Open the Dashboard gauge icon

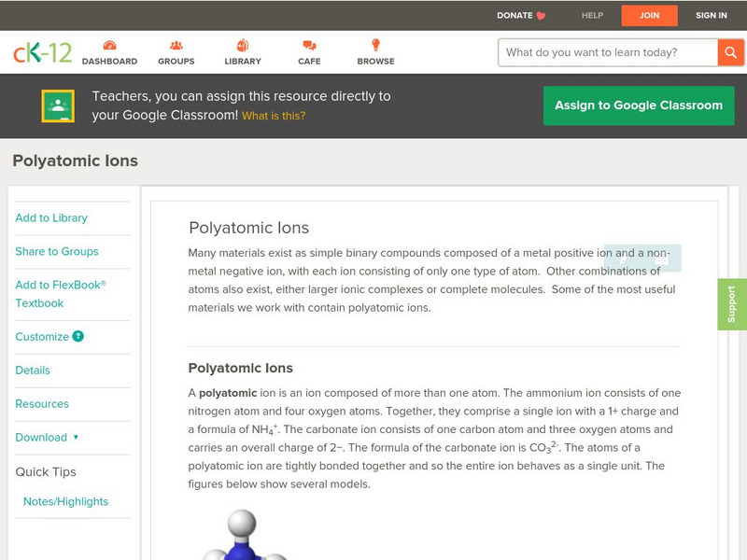pos(109,45)
